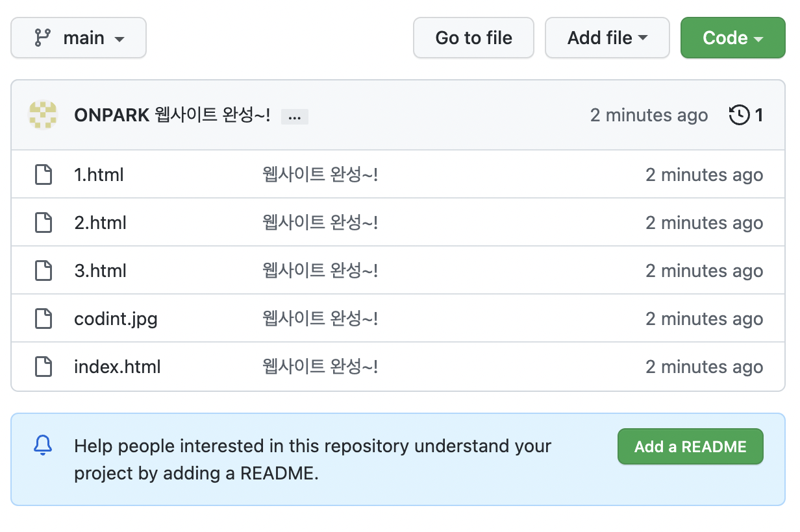
Task: Click the notification bell icon in README banner
Action: tap(43, 445)
